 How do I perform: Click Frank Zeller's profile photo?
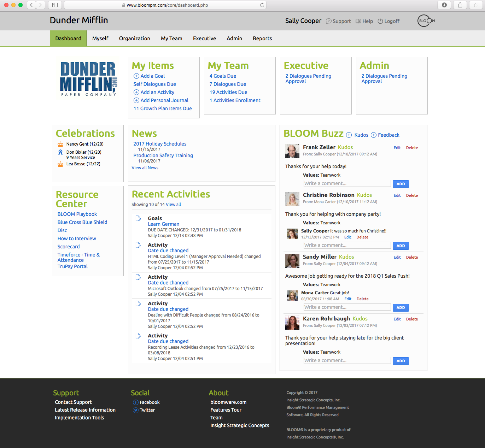click(x=292, y=151)
